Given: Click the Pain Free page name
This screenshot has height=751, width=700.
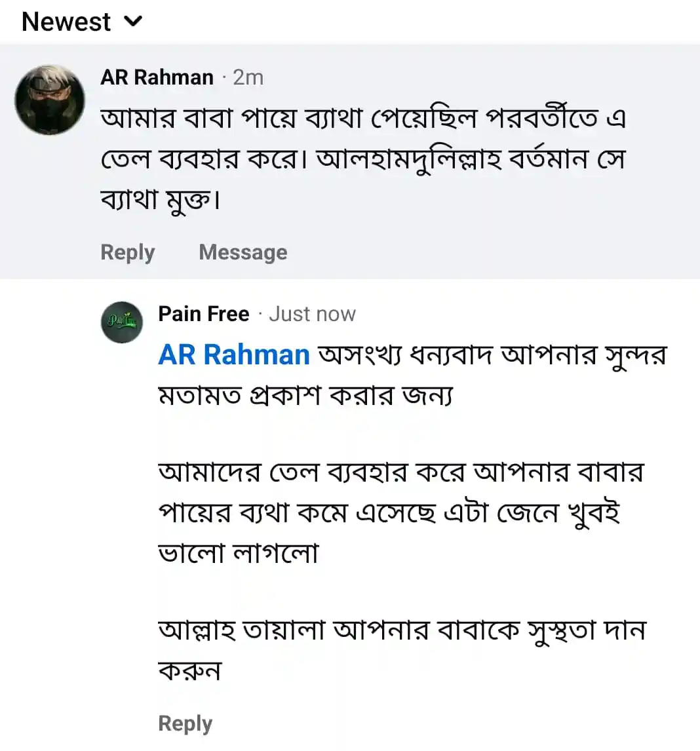Looking at the screenshot, I should [204, 314].
